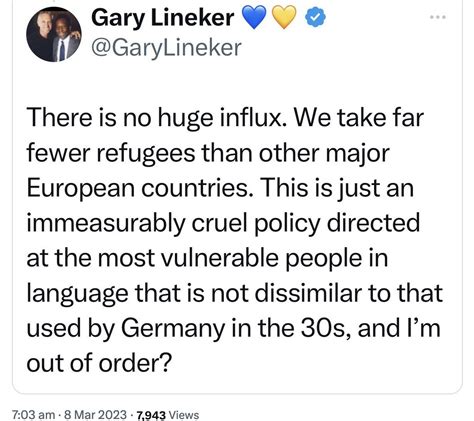Click the Views label after the count
This screenshot has height=421, width=474.
184,415
